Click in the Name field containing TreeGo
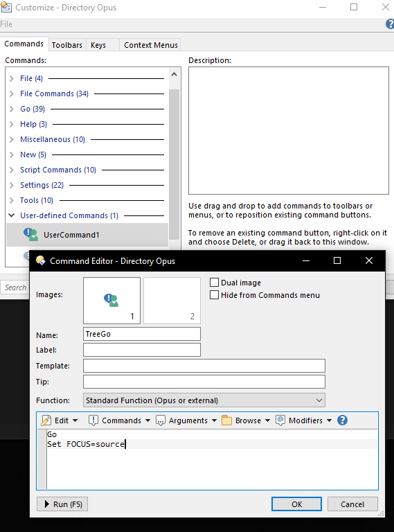The width and height of the screenshot is (394, 532). point(142,334)
